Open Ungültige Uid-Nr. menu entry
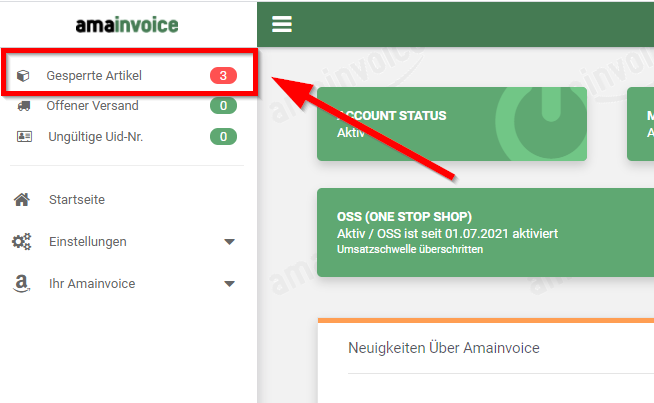 point(127,136)
